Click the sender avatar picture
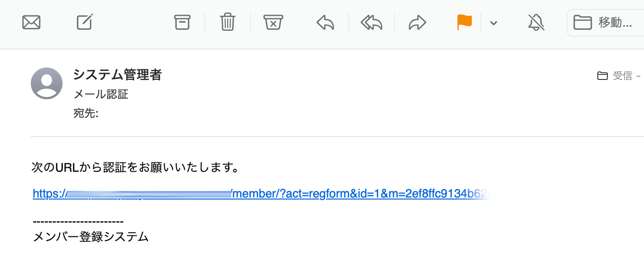Image resolution: width=644 pixels, height=272 pixels. [47, 83]
